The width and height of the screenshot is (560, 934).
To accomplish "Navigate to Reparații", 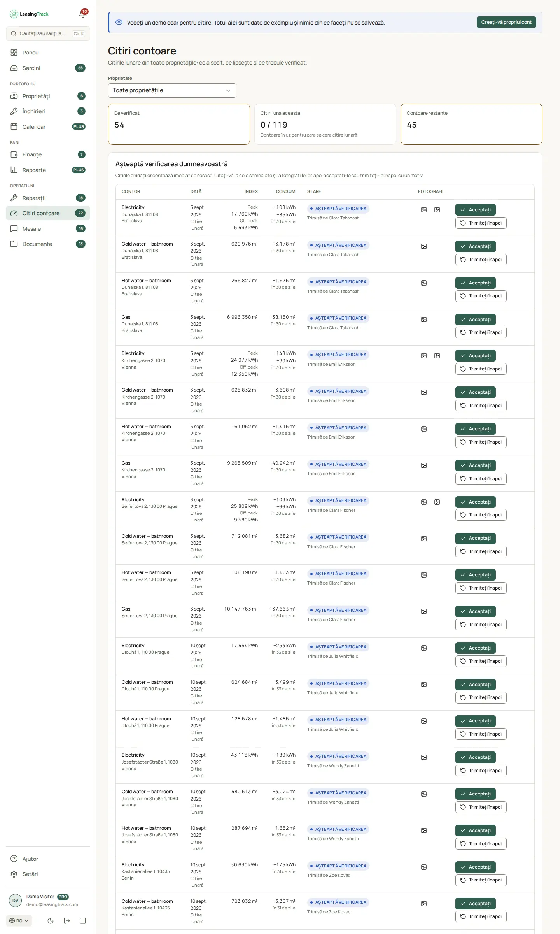I will coord(48,198).
